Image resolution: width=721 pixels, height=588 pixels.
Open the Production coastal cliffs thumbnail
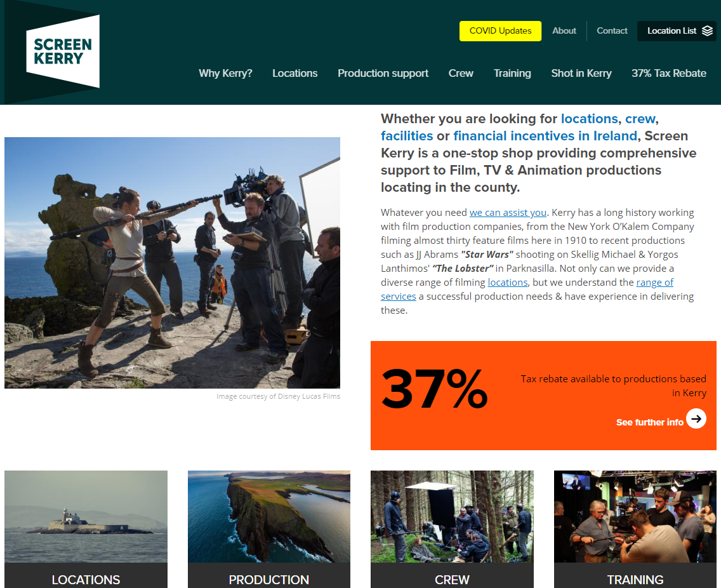269,516
